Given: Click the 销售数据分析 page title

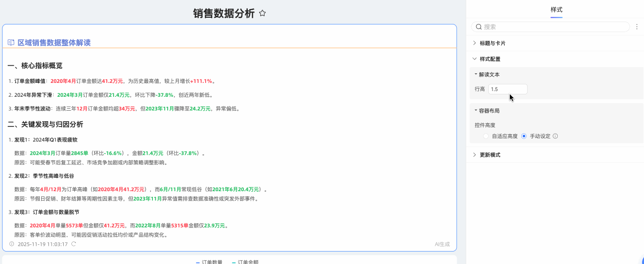Looking at the screenshot, I should click(x=224, y=13).
